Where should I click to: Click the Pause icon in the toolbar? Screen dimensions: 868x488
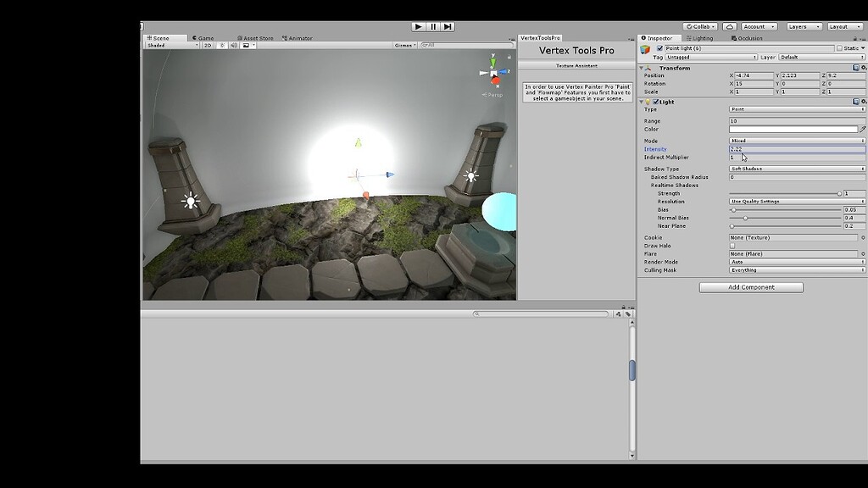tap(432, 26)
